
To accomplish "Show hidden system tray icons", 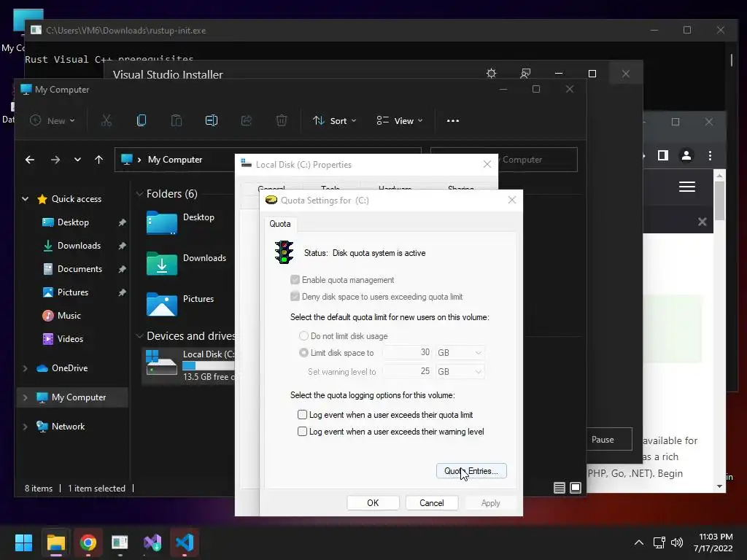I will pyautogui.click(x=639, y=542).
